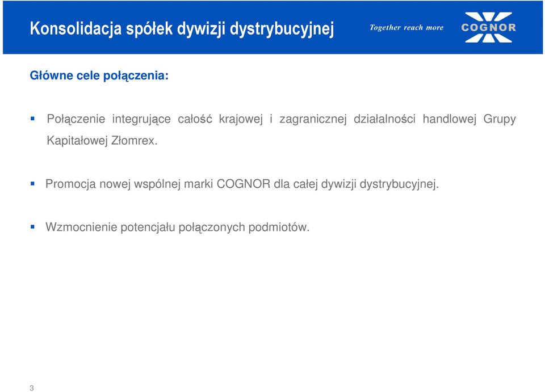Click the COGNOR logo in the header

pyautogui.click(x=488, y=27)
